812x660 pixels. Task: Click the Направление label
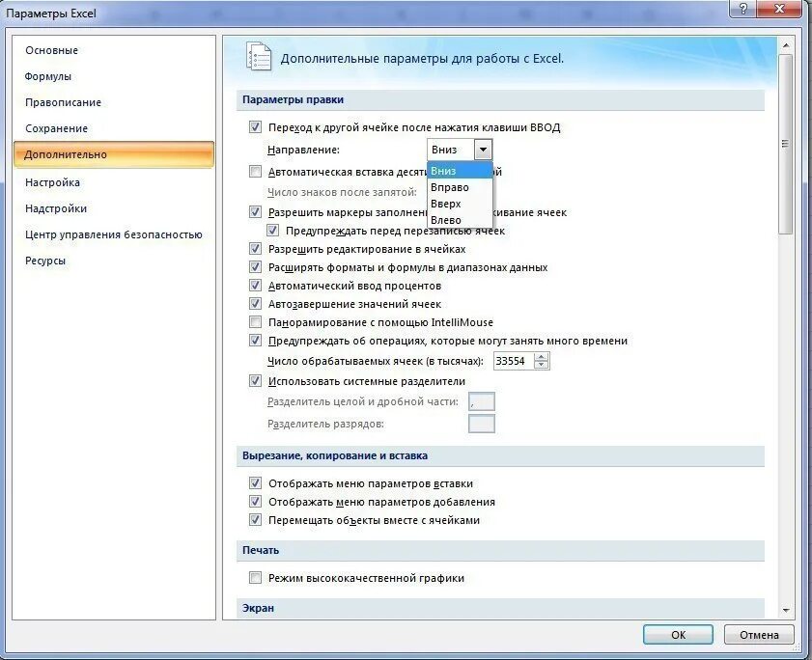(303, 151)
